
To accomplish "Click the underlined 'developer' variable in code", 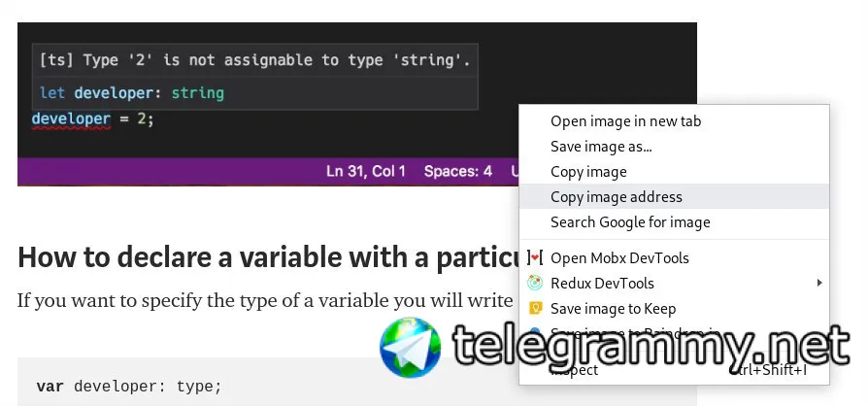I will 71,118.
